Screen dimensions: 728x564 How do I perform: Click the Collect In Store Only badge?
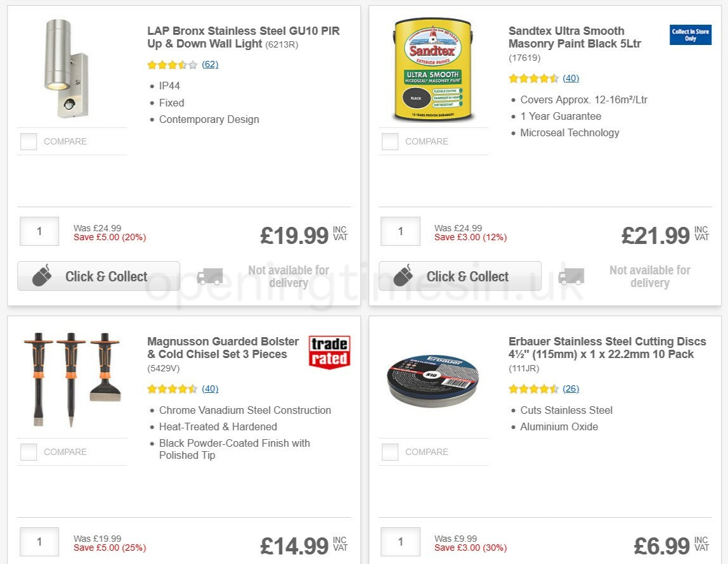click(690, 35)
